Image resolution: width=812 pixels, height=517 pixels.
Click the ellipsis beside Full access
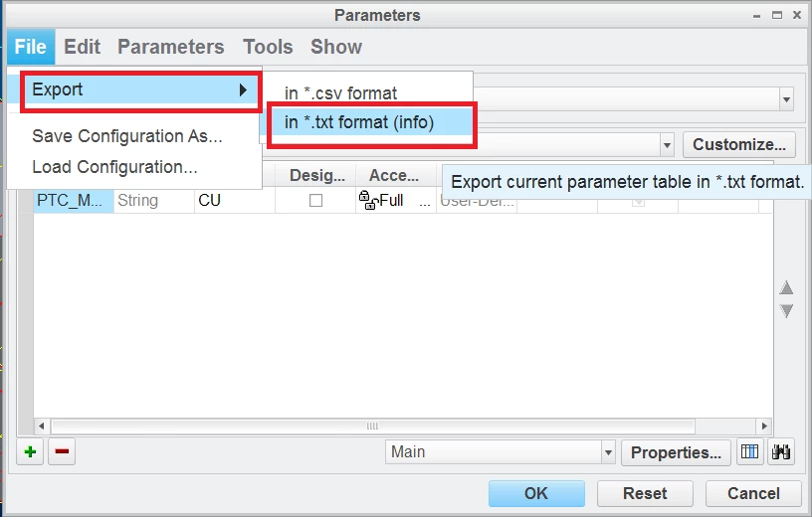[425, 203]
